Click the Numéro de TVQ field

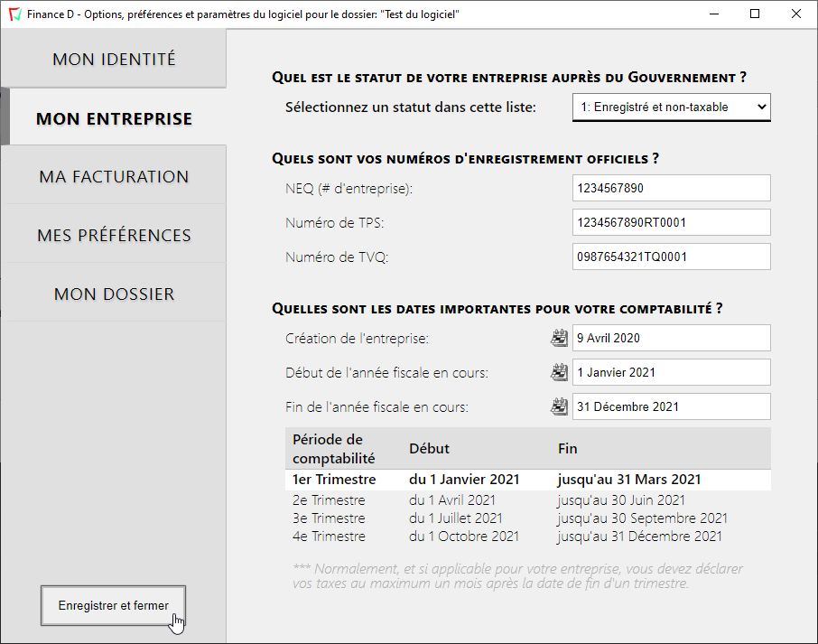671,257
